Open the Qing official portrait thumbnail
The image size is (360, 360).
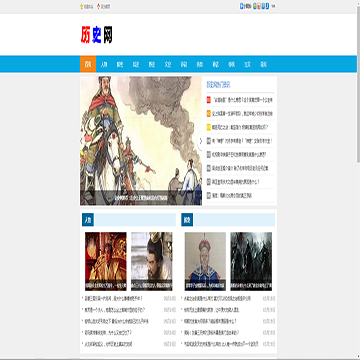pyautogui.click(x=205, y=261)
